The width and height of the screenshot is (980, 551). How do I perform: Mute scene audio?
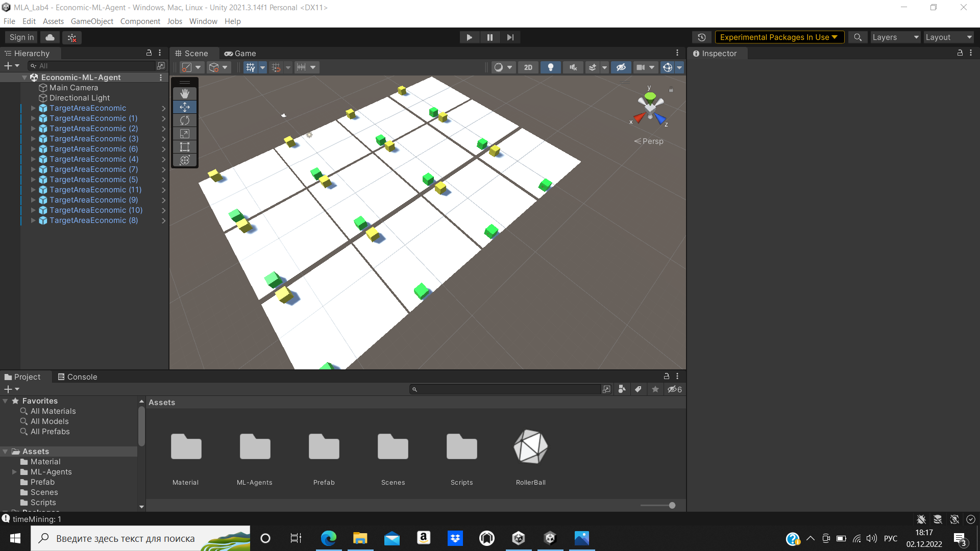(573, 67)
